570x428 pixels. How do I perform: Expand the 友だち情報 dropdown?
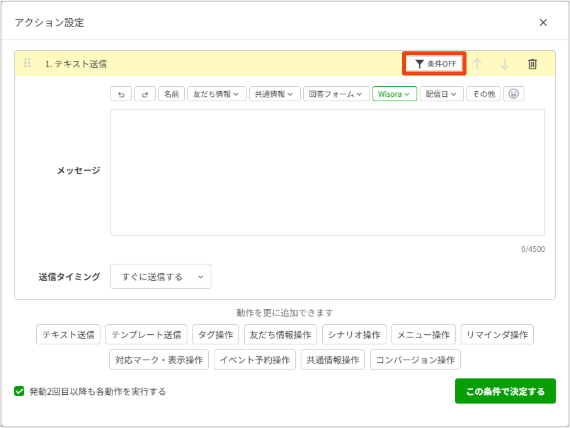(x=217, y=94)
